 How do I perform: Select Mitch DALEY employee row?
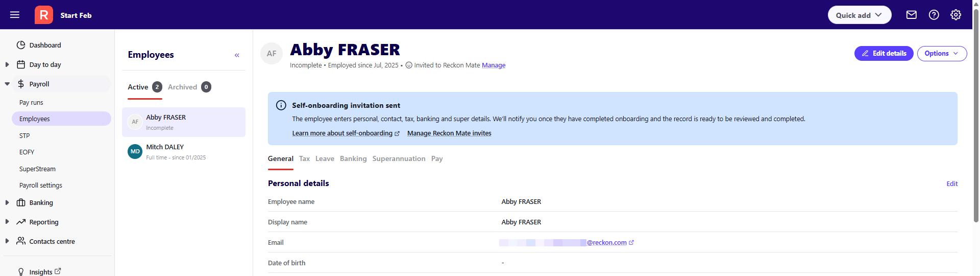pyautogui.click(x=184, y=151)
